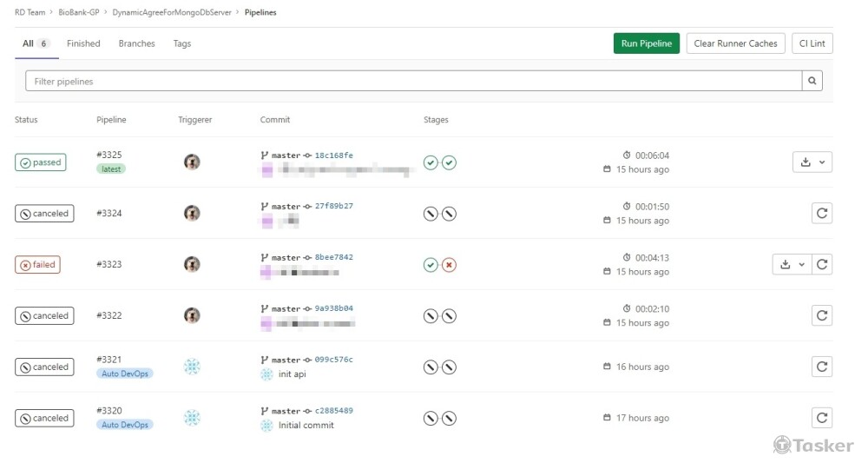Open second passed stage of pipeline #3325
The width and height of the screenshot is (868, 463).
coord(449,162)
